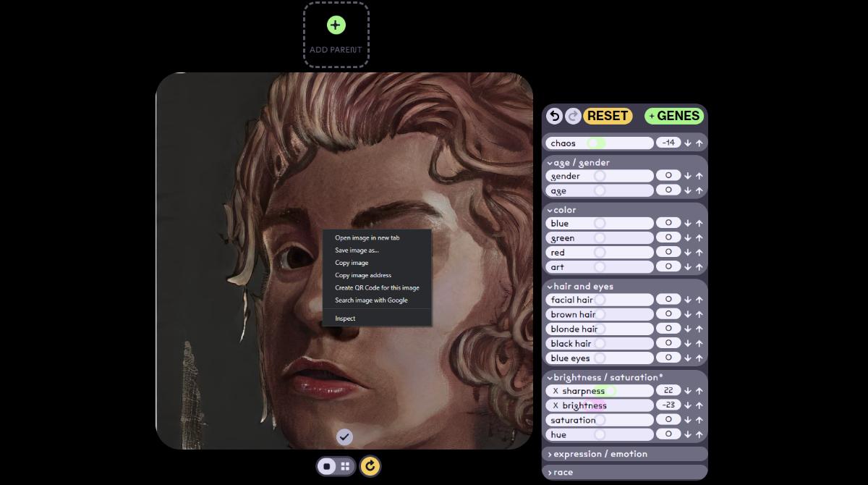Toggle the saturation slider handle
Viewport: 868px width, 485px height.
pyautogui.click(x=600, y=420)
